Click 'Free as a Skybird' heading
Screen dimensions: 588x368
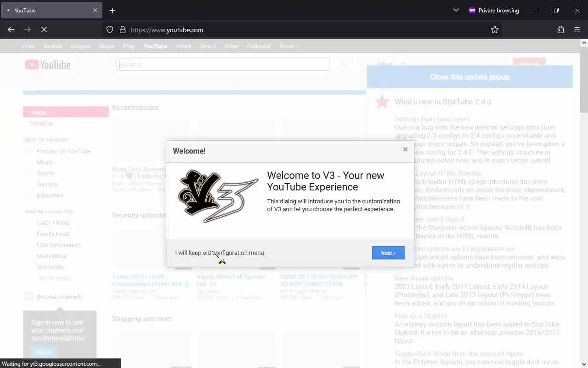(420, 316)
